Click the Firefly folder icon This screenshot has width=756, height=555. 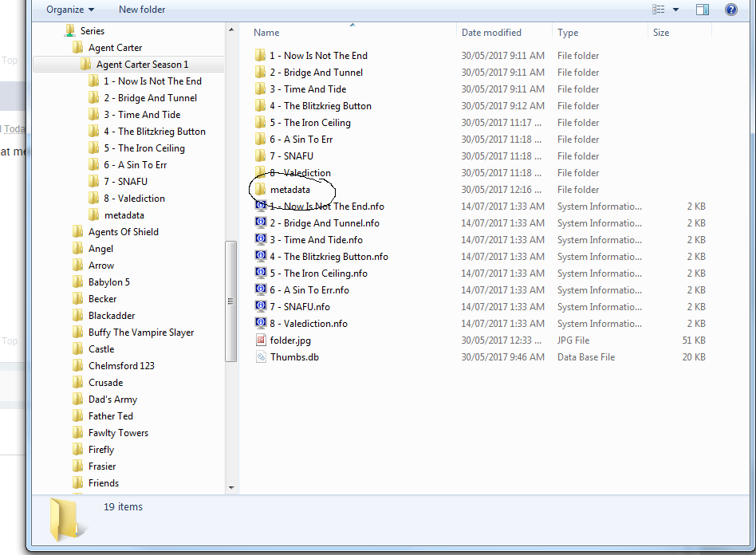(77, 449)
